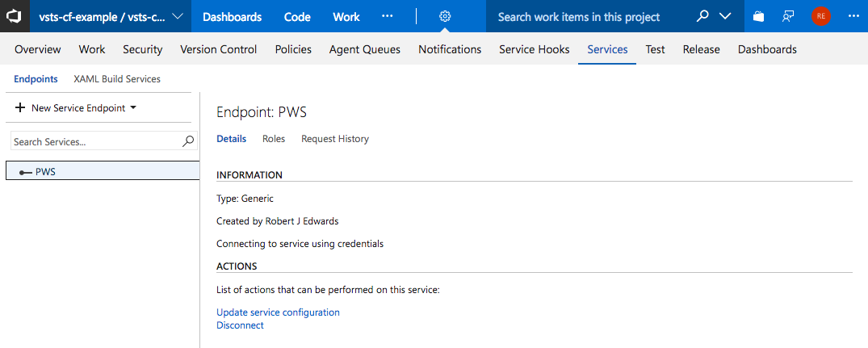Open the settings gear in the top bar

[x=446, y=16]
